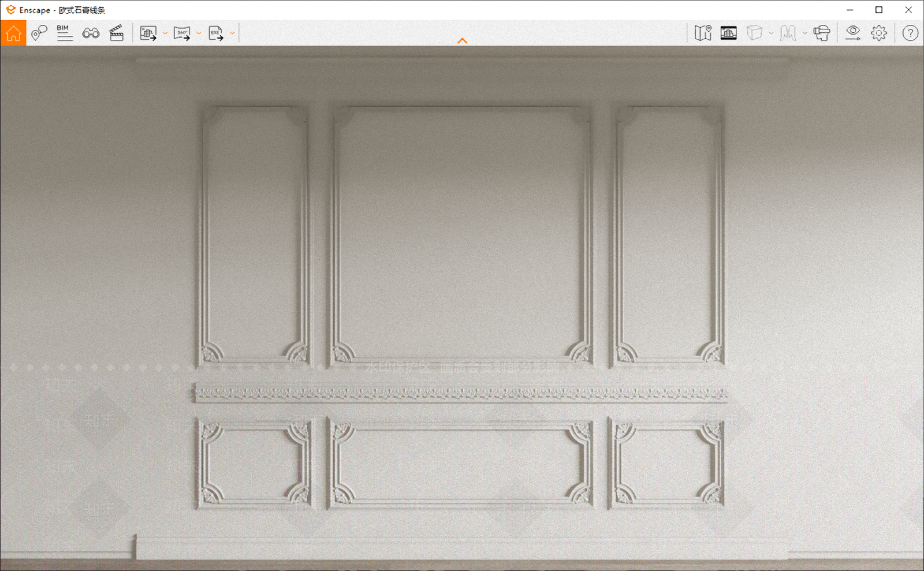Open general settings gear icon
This screenshot has height=571, width=924.
(x=879, y=33)
